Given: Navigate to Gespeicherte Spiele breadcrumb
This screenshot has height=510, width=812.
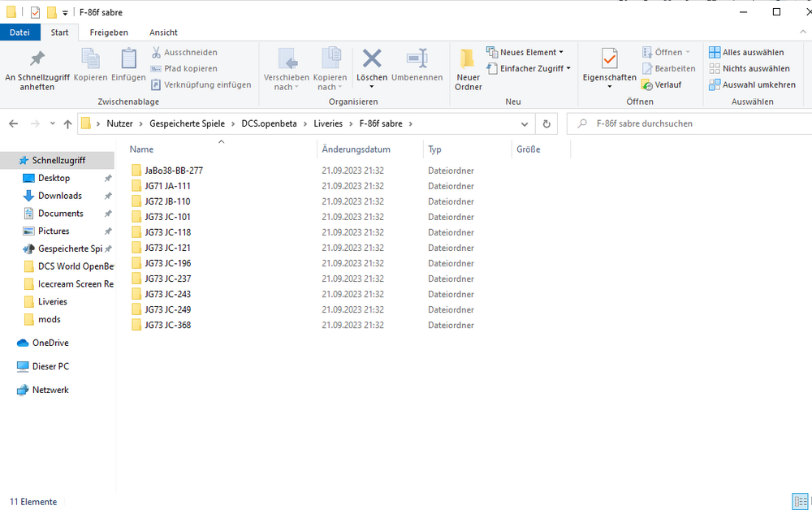Looking at the screenshot, I should 188,123.
